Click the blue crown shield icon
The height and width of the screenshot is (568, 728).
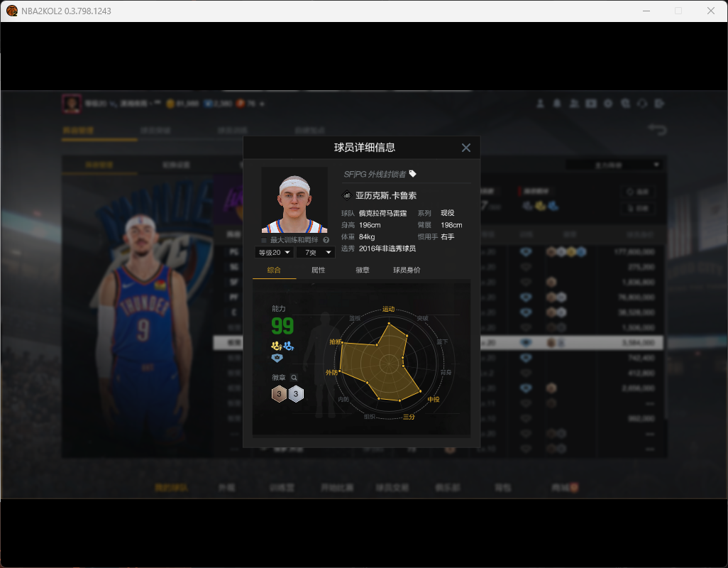pyautogui.click(x=277, y=358)
